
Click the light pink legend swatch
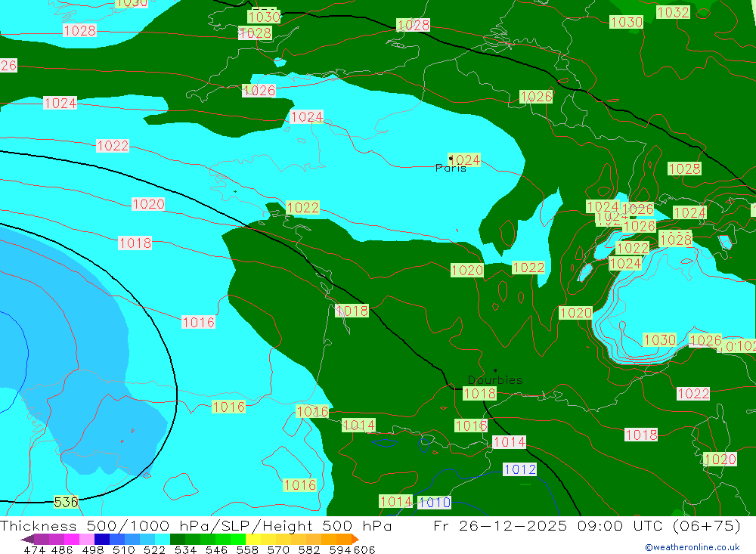point(87,539)
